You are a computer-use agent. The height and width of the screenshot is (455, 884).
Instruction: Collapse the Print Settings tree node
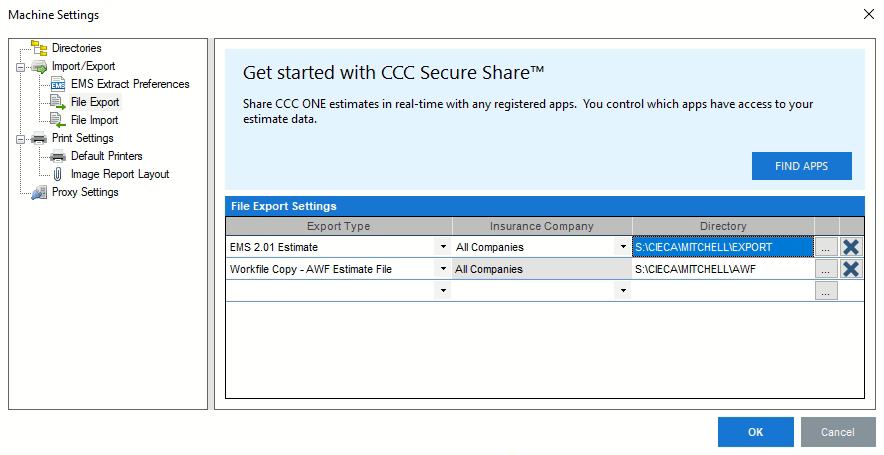coord(21,139)
